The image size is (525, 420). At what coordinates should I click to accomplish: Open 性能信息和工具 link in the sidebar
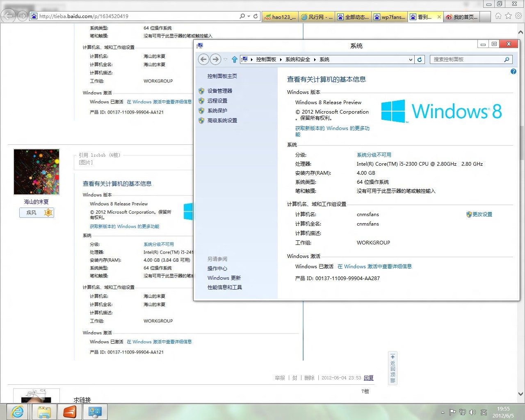(225, 287)
